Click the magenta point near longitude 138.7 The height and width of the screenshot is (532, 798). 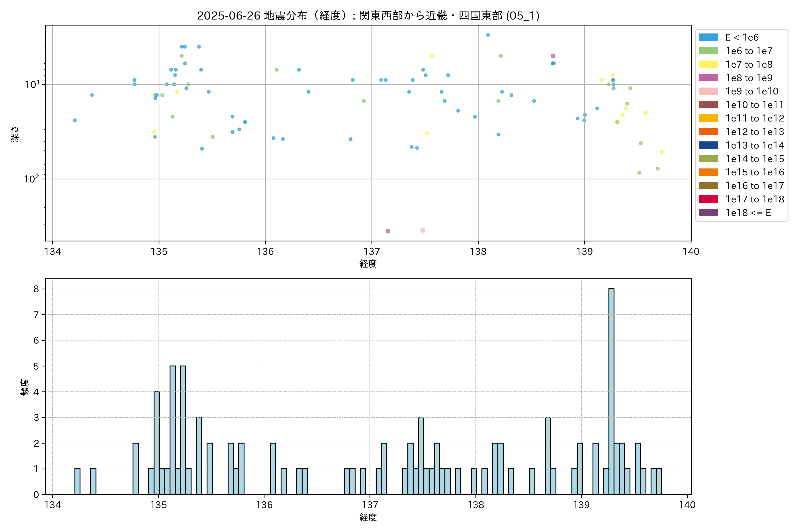click(553, 56)
